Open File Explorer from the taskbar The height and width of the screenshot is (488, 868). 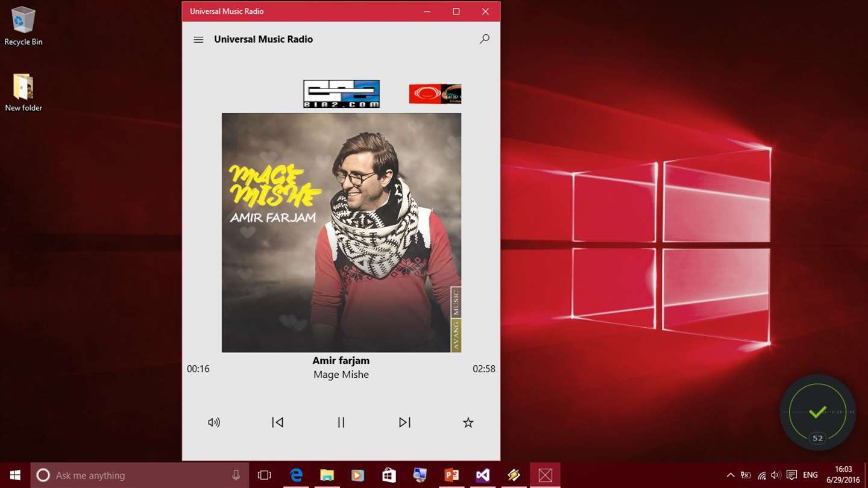point(327,475)
